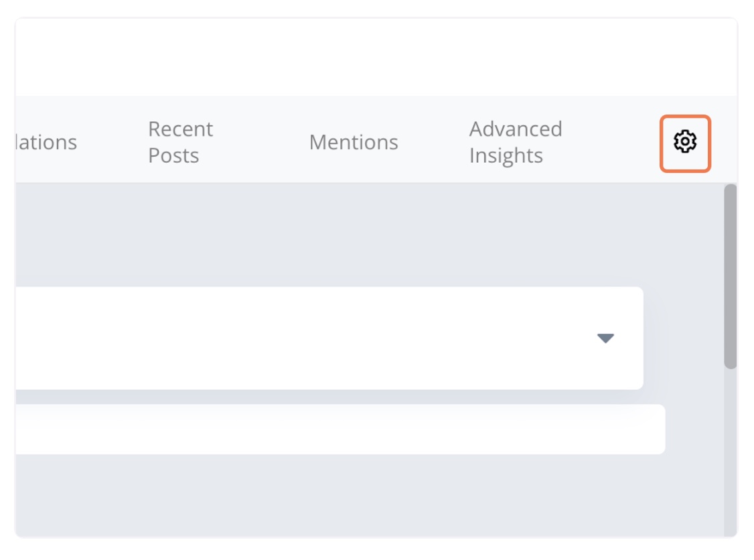
Task: View Advanced Insights from the tab strip
Action: [x=516, y=142]
